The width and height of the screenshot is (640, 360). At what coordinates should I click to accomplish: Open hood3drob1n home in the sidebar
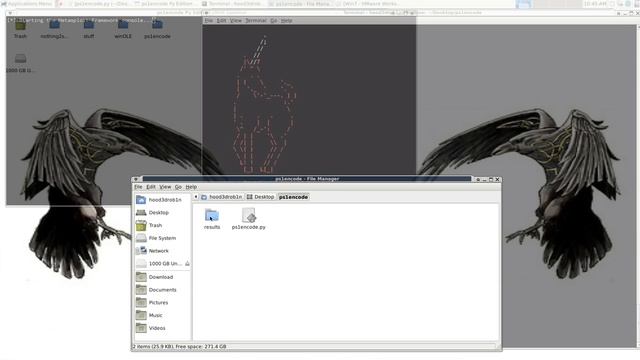[159, 200]
